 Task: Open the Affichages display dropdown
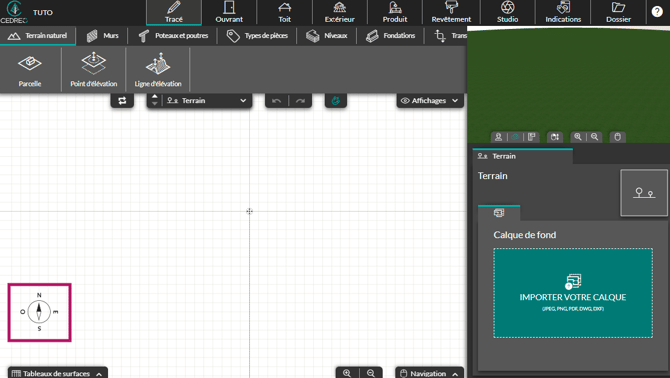[x=430, y=101]
